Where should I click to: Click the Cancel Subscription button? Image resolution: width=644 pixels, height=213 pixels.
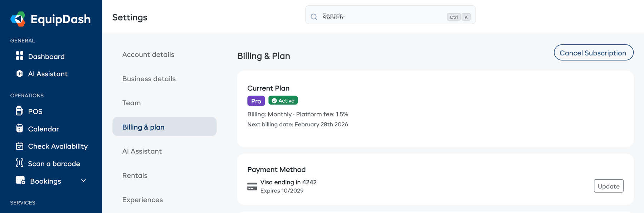pyautogui.click(x=594, y=53)
